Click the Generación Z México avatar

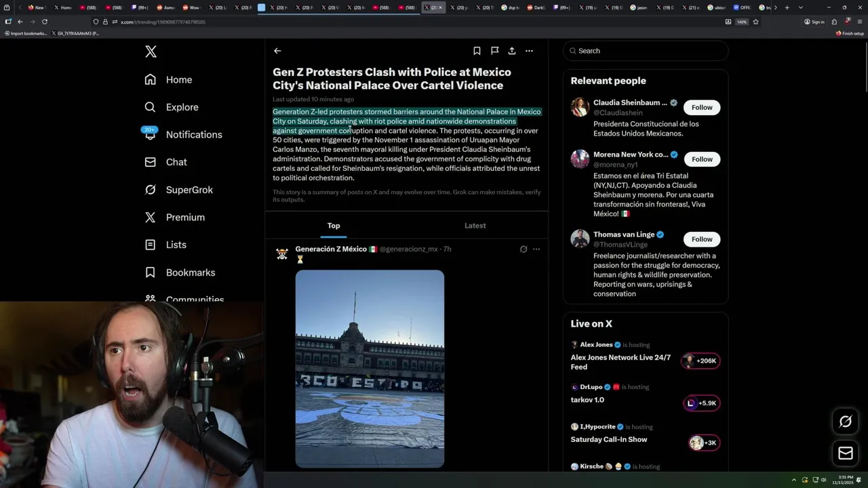click(x=282, y=254)
